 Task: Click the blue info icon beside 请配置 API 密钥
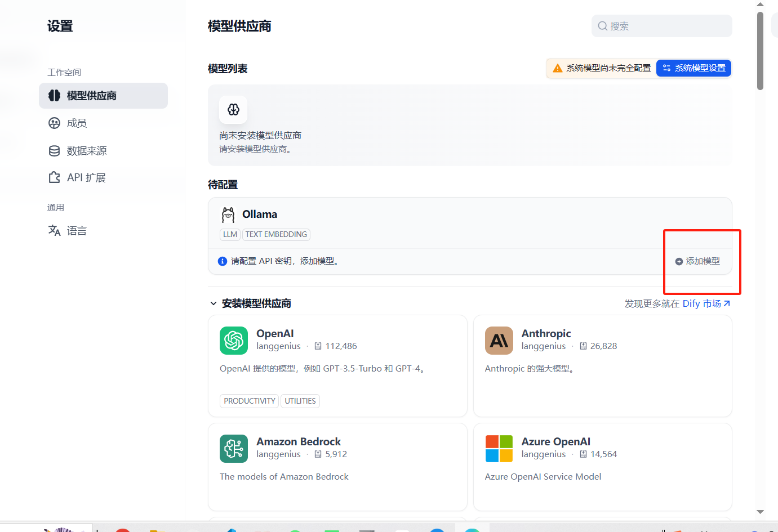pos(223,261)
